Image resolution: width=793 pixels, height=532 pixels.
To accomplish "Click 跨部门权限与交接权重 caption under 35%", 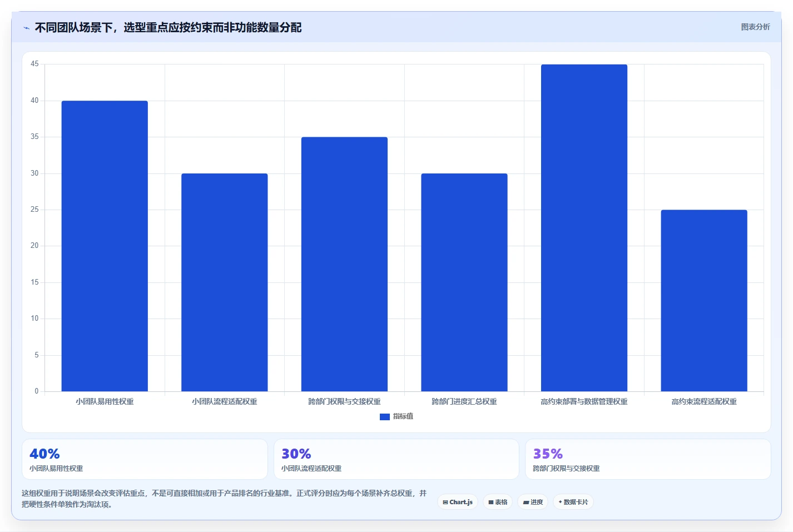I will click(x=566, y=469).
